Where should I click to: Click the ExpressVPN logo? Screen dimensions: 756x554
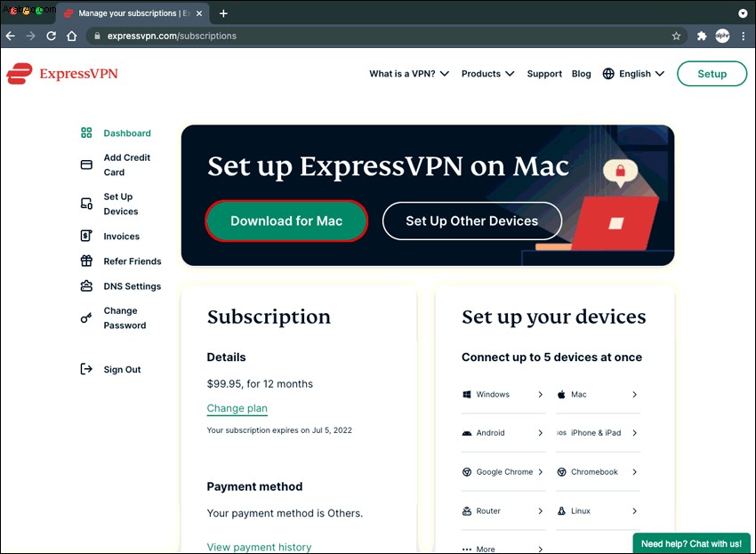[x=62, y=74]
